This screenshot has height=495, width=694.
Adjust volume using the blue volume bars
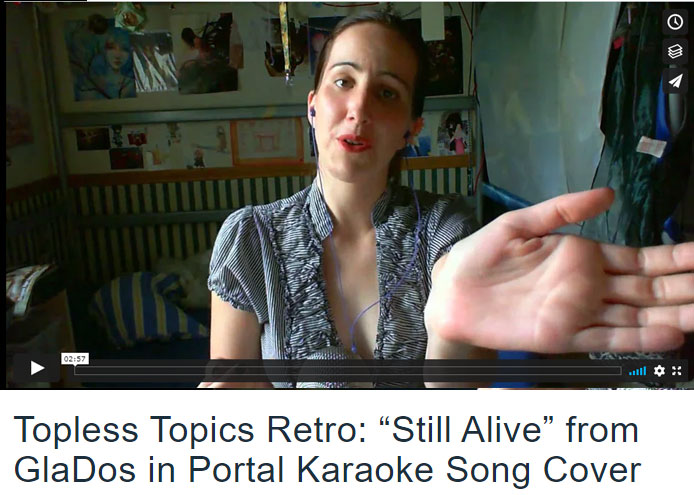(x=637, y=371)
